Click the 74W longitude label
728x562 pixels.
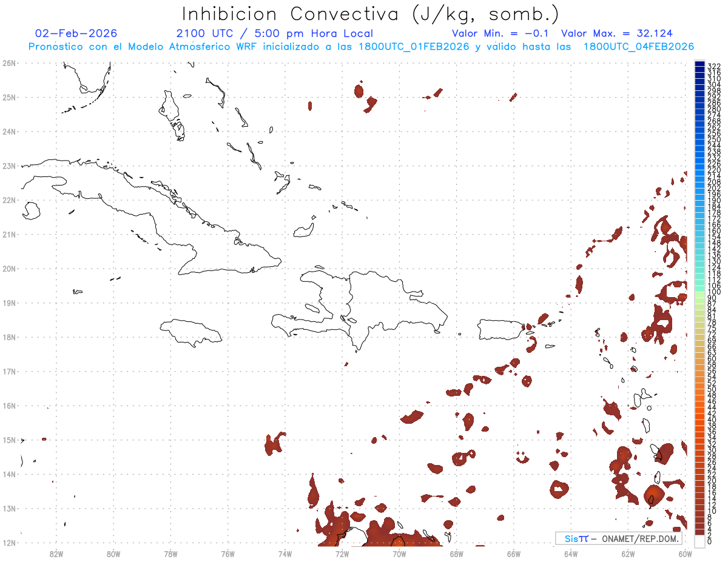pos(285,553)
